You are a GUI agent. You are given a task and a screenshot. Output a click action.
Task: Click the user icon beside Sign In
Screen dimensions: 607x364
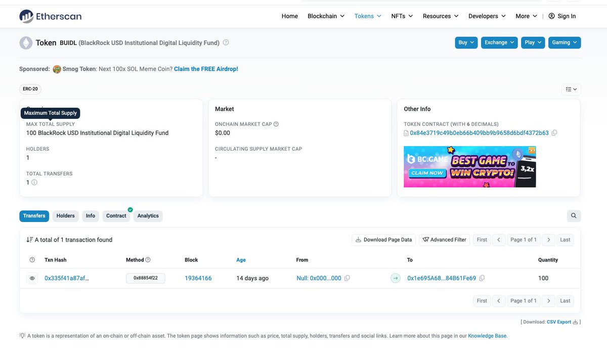coord(551,16)
